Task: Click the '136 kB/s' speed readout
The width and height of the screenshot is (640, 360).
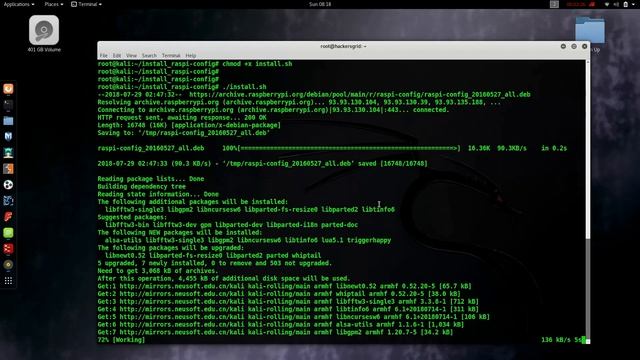Action: tap(556, 340)
